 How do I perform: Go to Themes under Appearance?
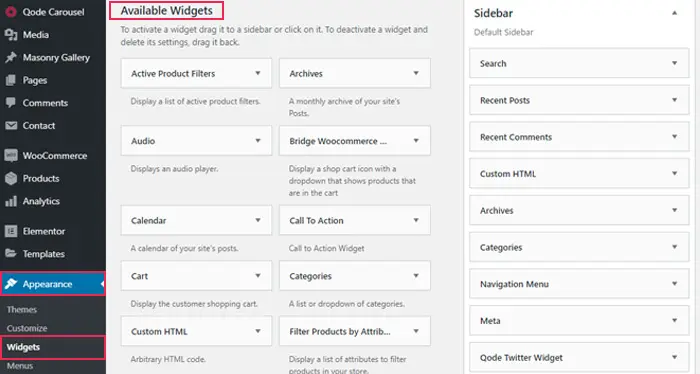(22, 309)
